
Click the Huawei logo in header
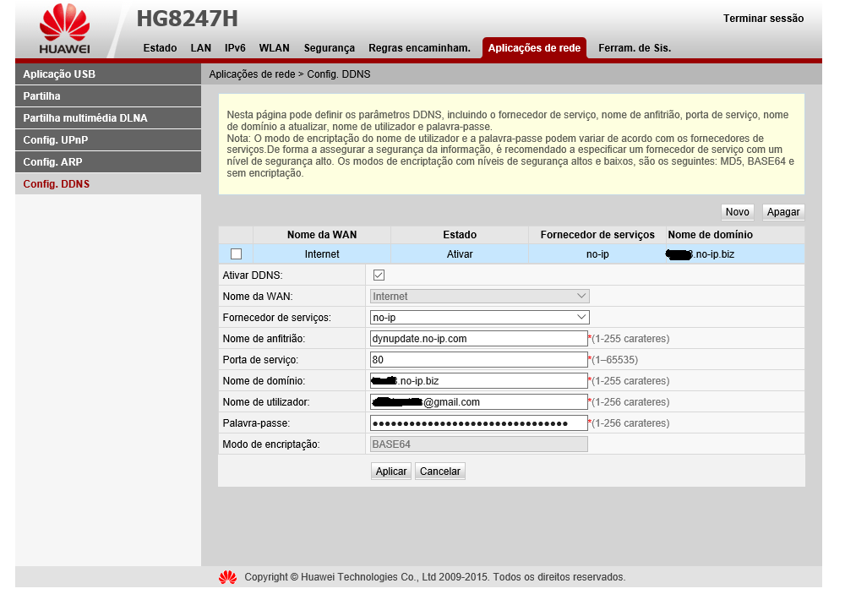pyautogui.click(x=64, y=29)
